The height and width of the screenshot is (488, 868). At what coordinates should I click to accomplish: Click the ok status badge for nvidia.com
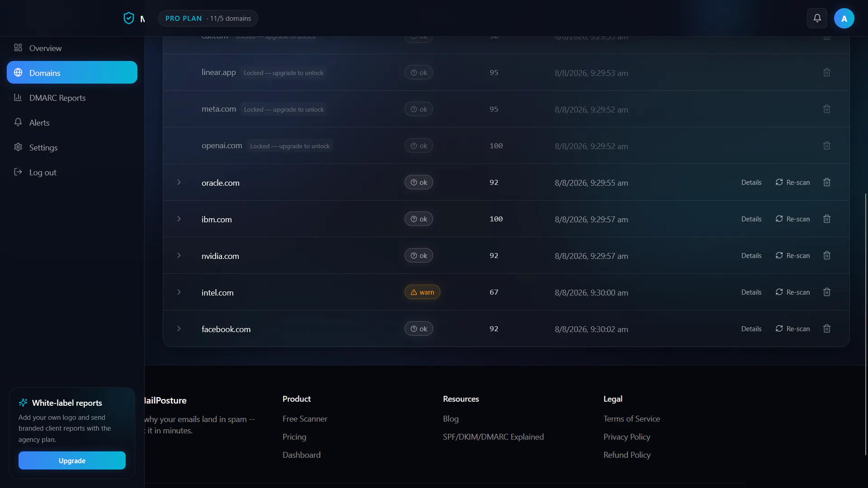click(x=419, y=255)
